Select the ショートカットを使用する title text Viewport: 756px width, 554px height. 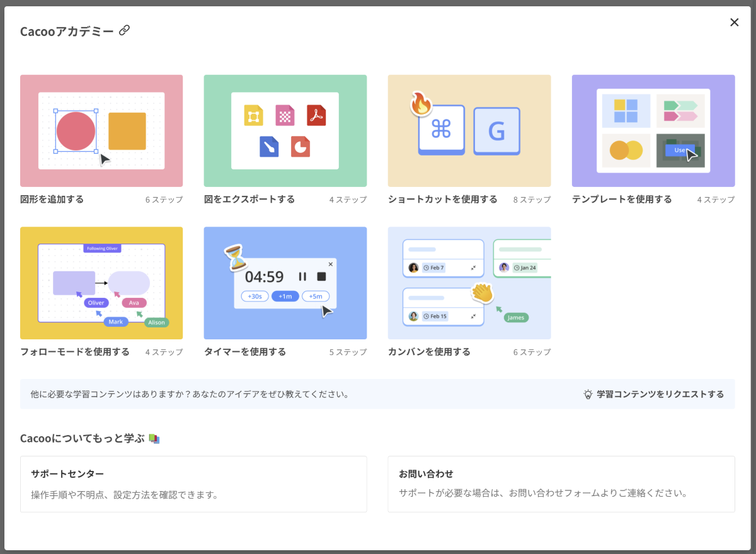[x=442, y=200]
